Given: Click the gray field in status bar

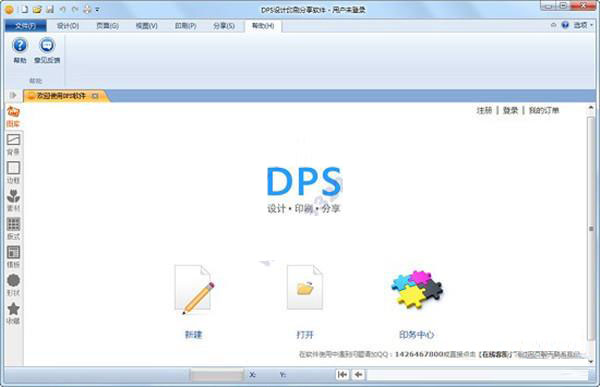Looking at the screenshot, I should (217, 375).
